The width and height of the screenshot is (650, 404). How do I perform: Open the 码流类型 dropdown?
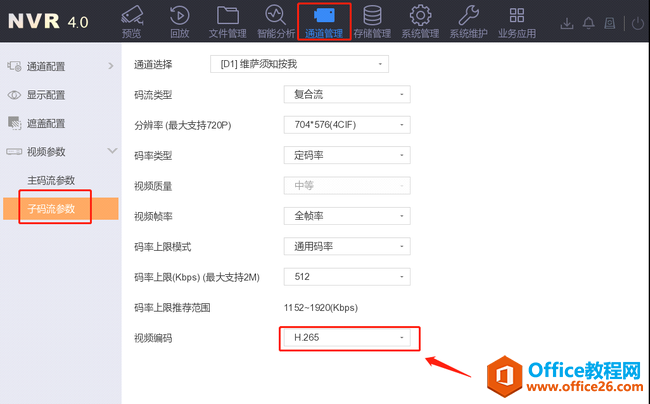[x=347, y=94]
